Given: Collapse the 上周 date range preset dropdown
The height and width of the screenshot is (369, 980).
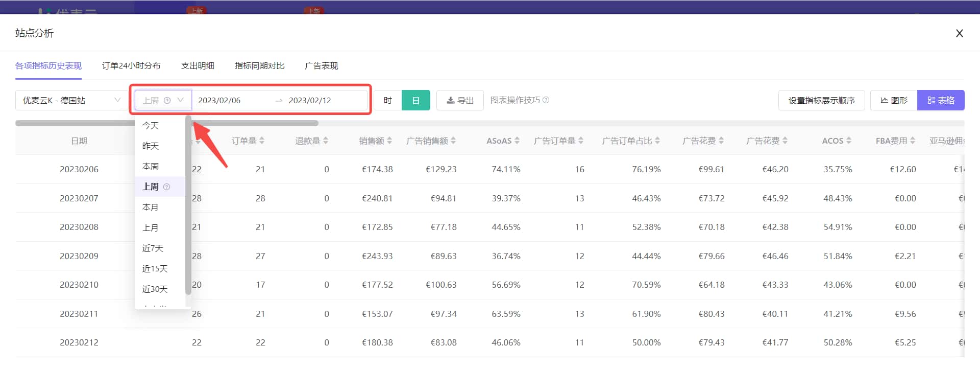Looking at the screenshot, I should tap(163, 100).
